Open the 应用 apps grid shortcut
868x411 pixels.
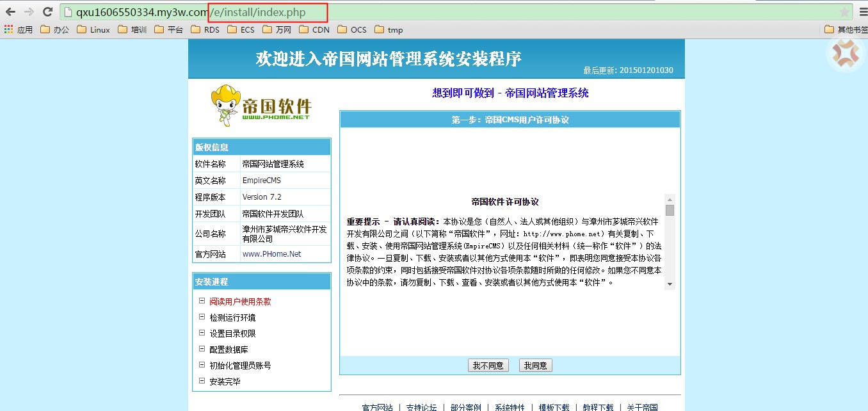coord(18,29)
